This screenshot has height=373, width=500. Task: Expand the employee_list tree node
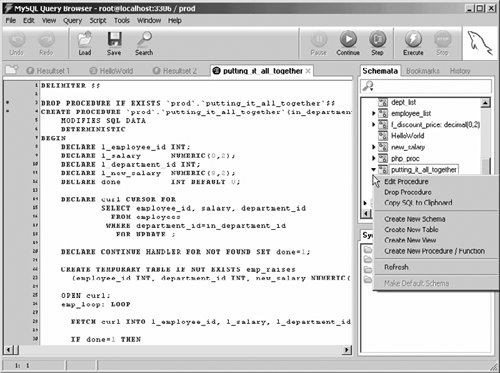[373, 113]
